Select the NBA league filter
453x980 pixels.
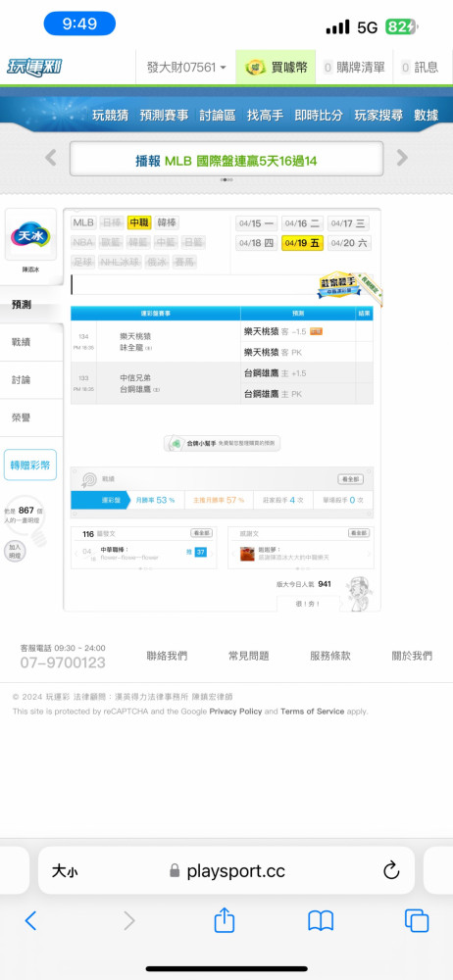83,242
